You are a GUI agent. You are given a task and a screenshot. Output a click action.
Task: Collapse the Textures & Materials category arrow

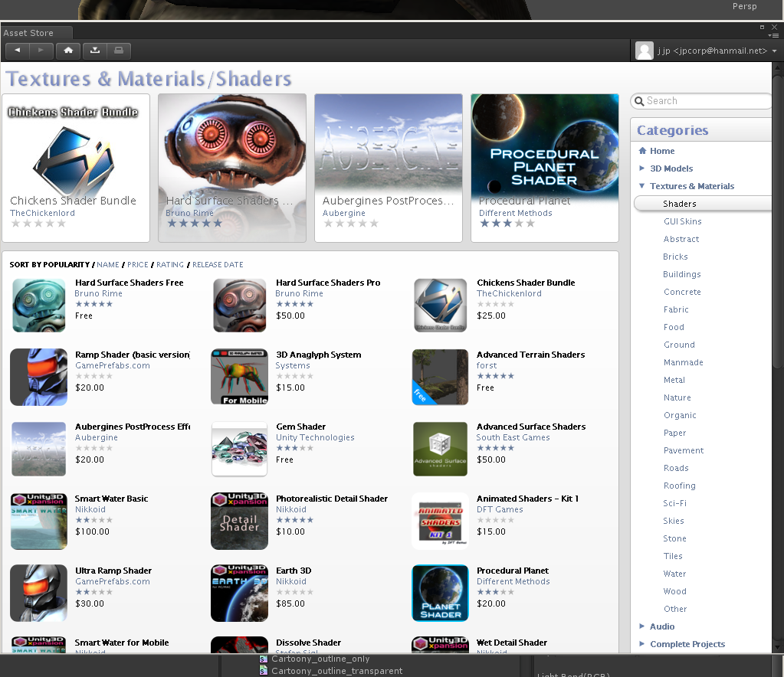coord(642,186)
